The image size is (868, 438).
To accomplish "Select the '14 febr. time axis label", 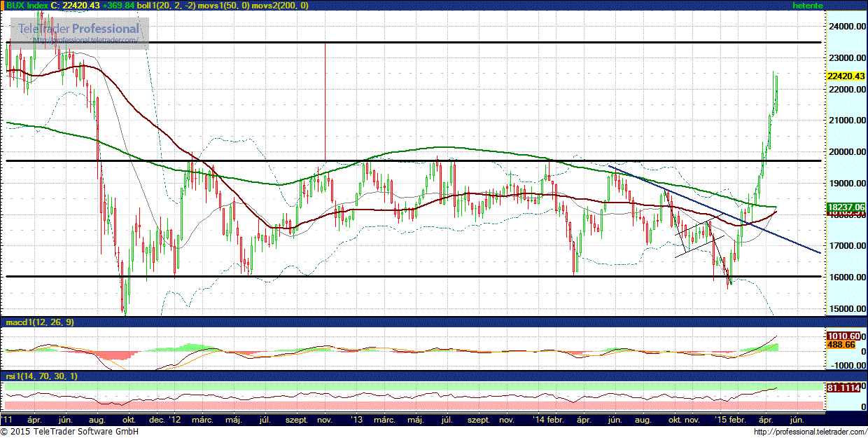I will tap(548, 419).
